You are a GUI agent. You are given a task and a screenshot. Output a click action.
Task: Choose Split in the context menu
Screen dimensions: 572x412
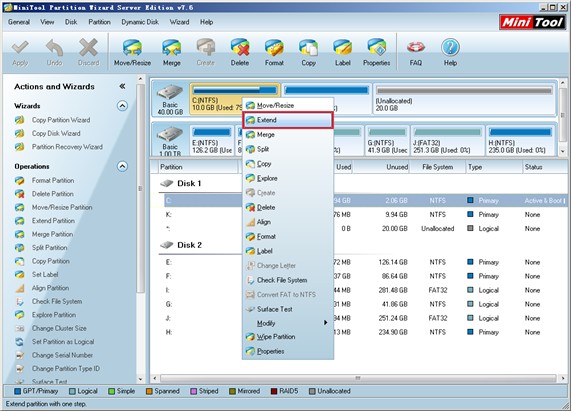pyautogui.click(x=287, y=149)
